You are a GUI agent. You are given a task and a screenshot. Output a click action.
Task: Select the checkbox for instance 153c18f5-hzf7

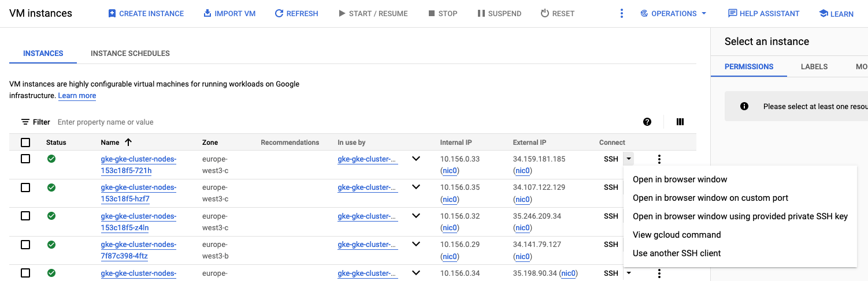[25, 188]
